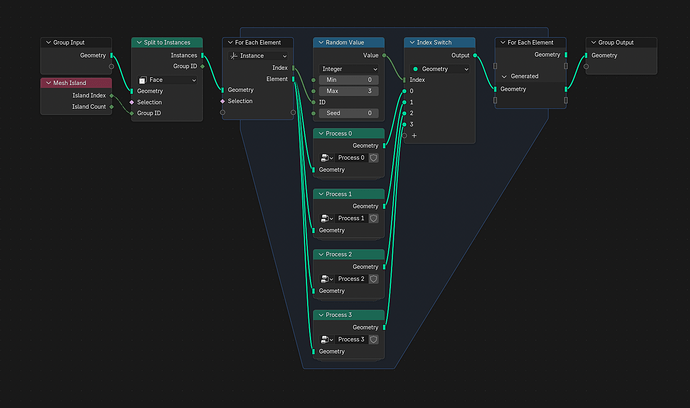Viewport: 690px width, 408px height.
Task: Collapse the Process 2 node
Action: coord(321,254)
